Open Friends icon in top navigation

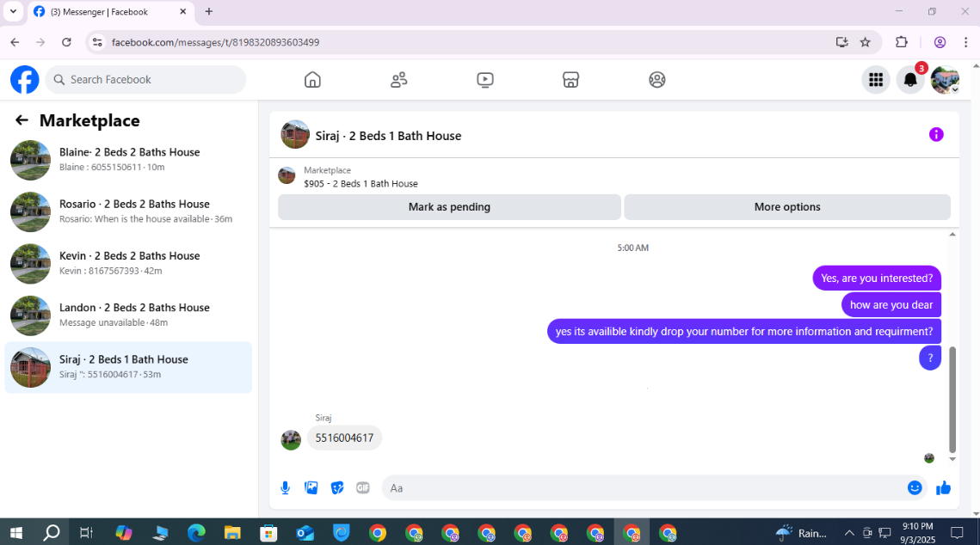[x=398, y=80]
